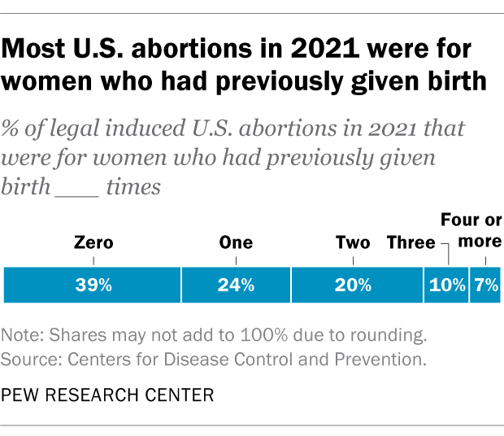Click the tick mark under the One label
The width and height of the screenshot is (504, 436).
(x=236, y=261)
